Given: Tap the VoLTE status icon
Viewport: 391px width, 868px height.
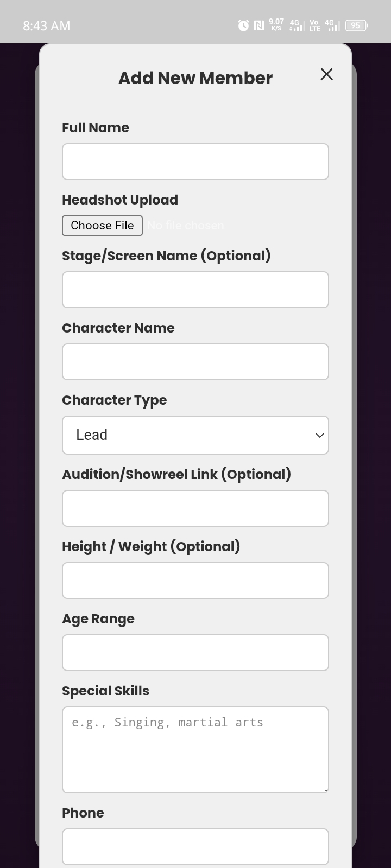Looking at the screenshot, I should click(x=314, y=25).
